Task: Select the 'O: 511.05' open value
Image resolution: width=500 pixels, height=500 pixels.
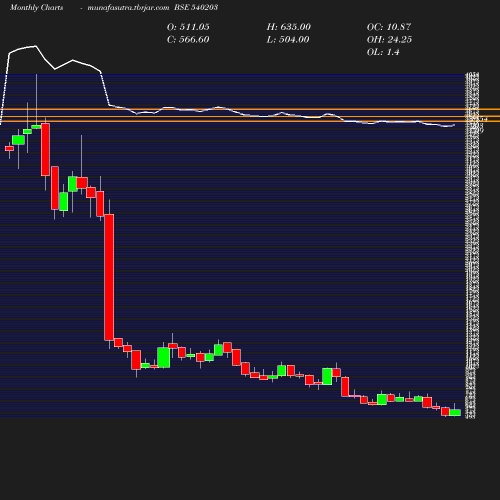Action: (188, 27)
